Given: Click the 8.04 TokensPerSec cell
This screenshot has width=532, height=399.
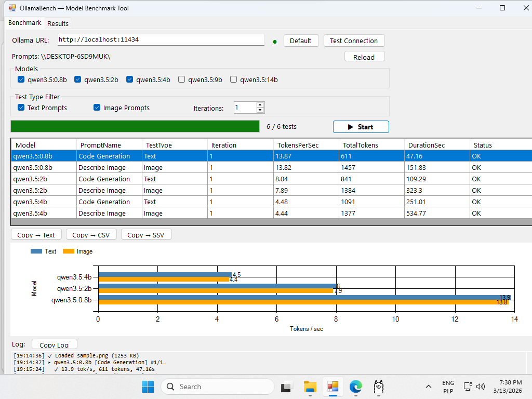Looking at the screenshot, I should (305, 179).
